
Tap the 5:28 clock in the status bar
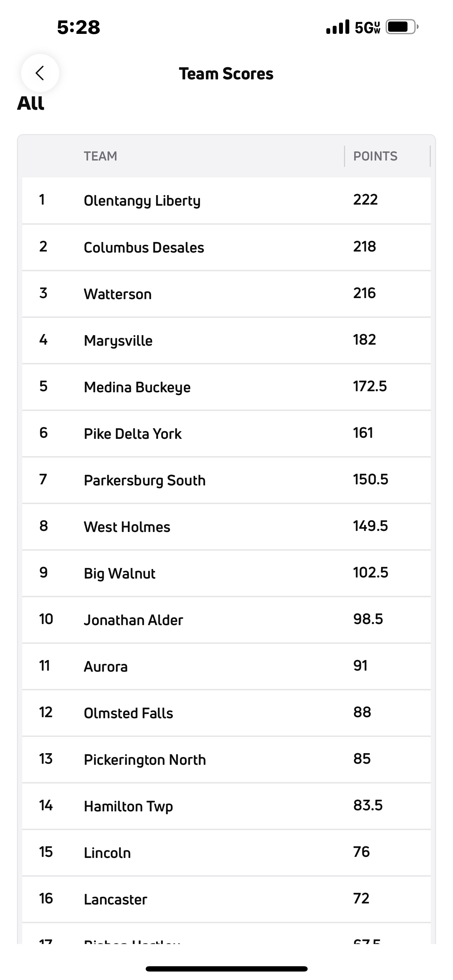click(x=78, y=26)
